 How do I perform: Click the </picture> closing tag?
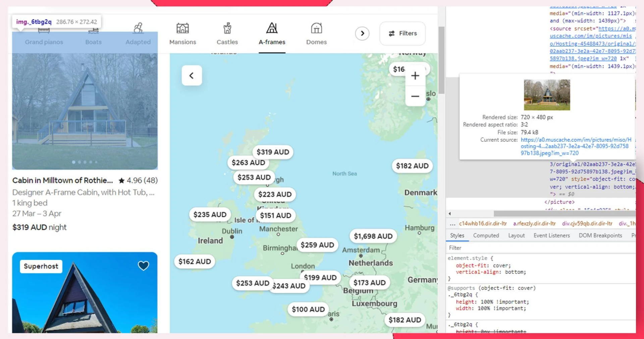pyautogui.click(x=559, y=202)
